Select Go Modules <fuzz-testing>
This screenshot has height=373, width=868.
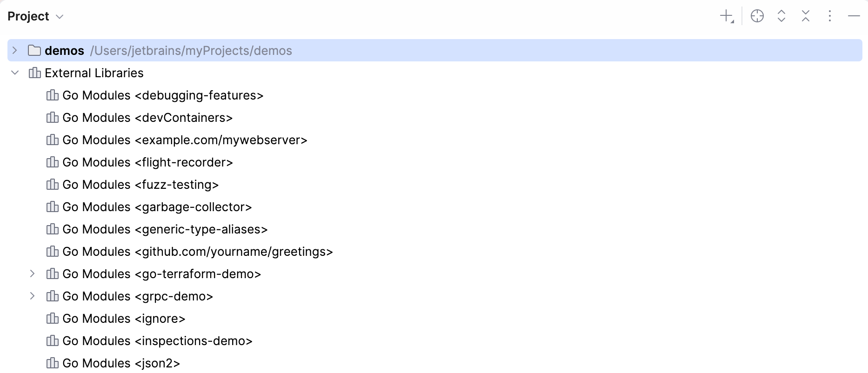[x=140, y=185]
